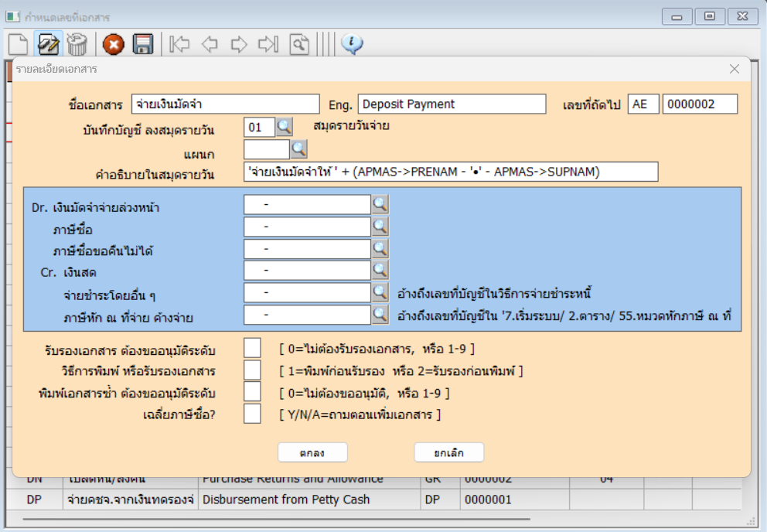Open the info speech bubble icon
This screenshot has width=767, height=532.
tap(352, 43)
